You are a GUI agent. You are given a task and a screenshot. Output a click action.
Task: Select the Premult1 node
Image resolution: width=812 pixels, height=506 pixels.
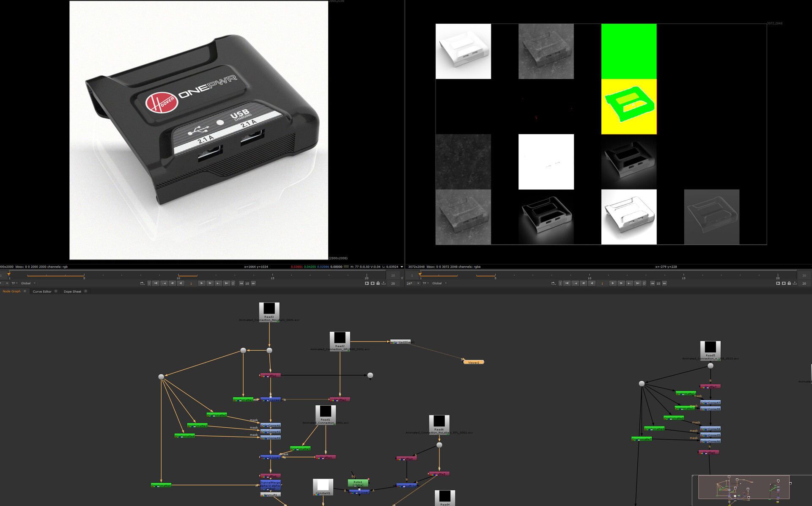tap(271, 495)
